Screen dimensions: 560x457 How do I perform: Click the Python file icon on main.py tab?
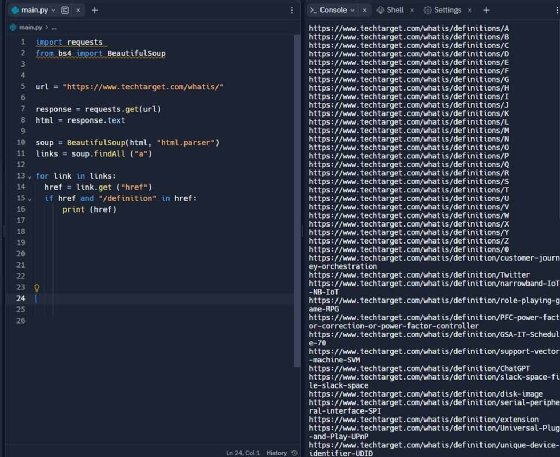[15, 10]
